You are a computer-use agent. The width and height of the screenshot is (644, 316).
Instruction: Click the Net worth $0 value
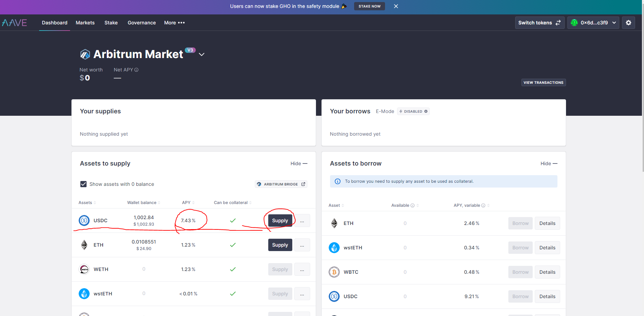click(85, 78)
